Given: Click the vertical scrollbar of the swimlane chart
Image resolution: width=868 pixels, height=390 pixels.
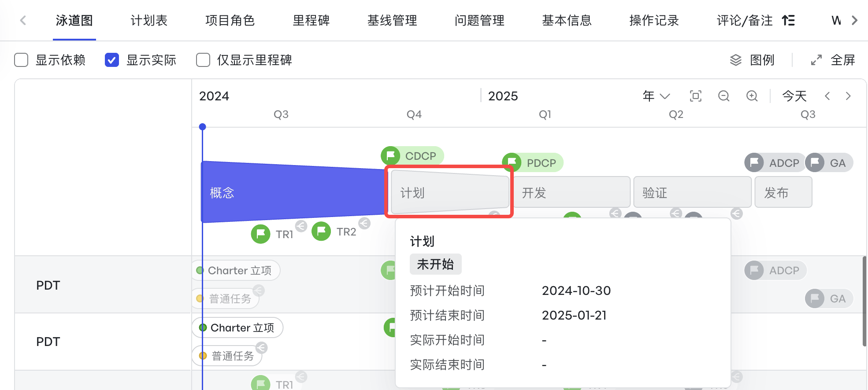Looking at the screenshot, I should click(864, 301).
